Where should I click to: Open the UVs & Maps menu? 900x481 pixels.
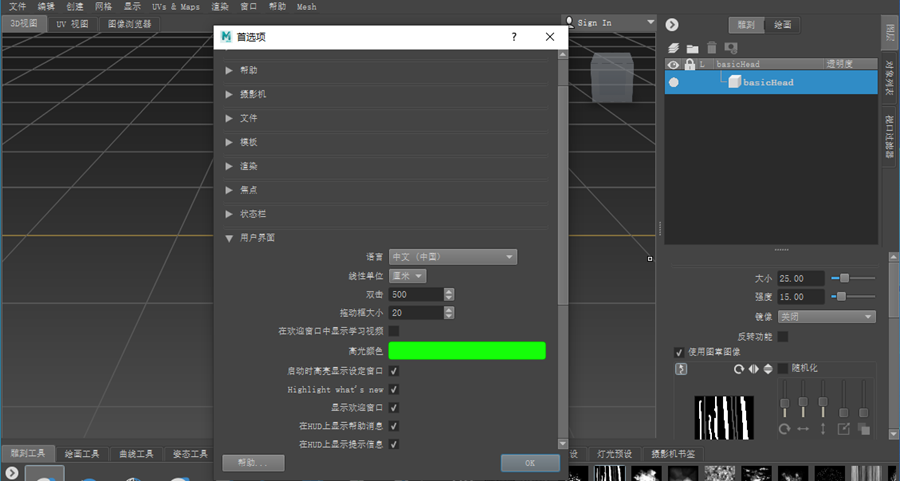176,6
